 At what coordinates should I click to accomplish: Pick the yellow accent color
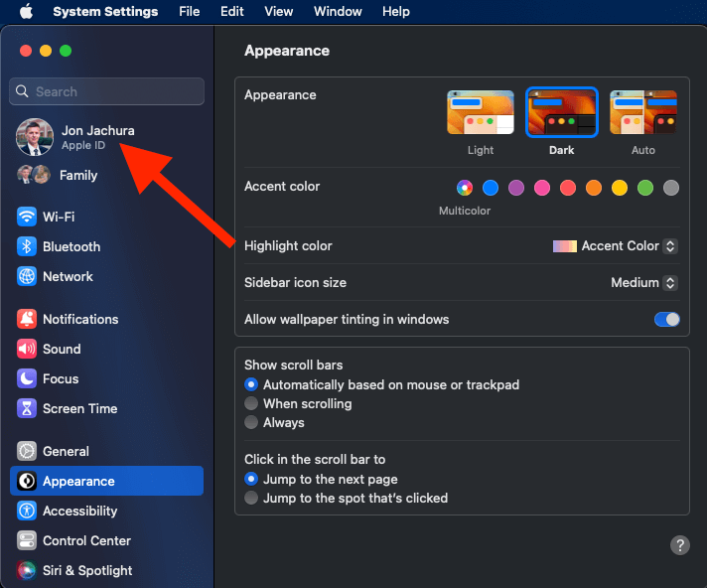click(620, 188)
